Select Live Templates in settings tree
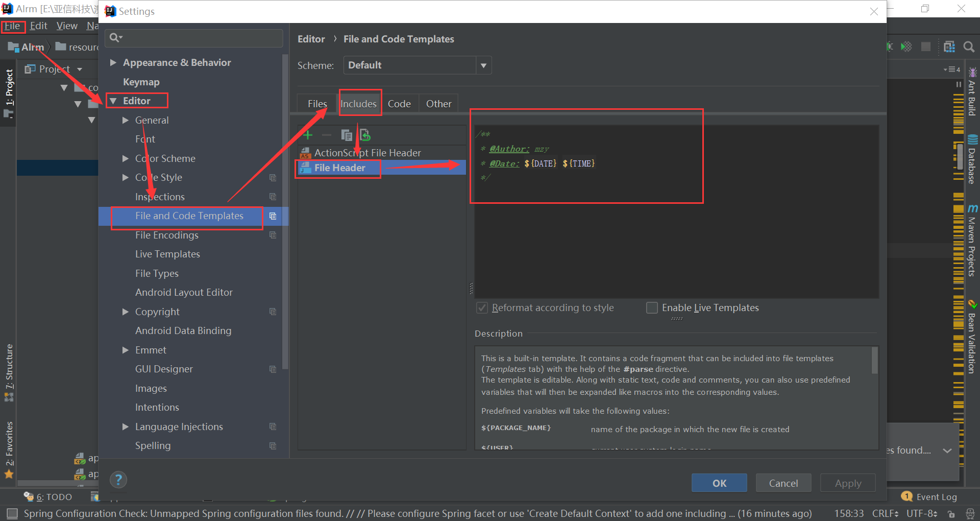The height and width of the screenshot is (521, 980). click(x=167, y=254)
